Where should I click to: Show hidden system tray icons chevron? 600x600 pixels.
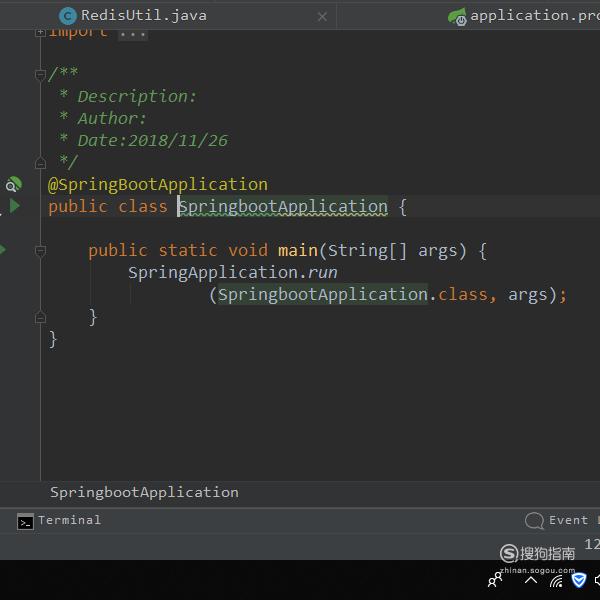pyautogui.click(x=531, y=580)
